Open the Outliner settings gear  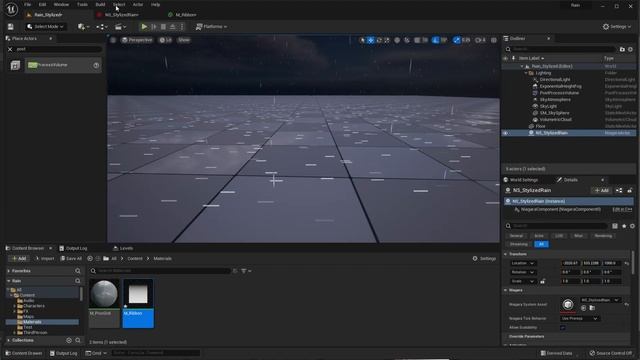(631, 49)
